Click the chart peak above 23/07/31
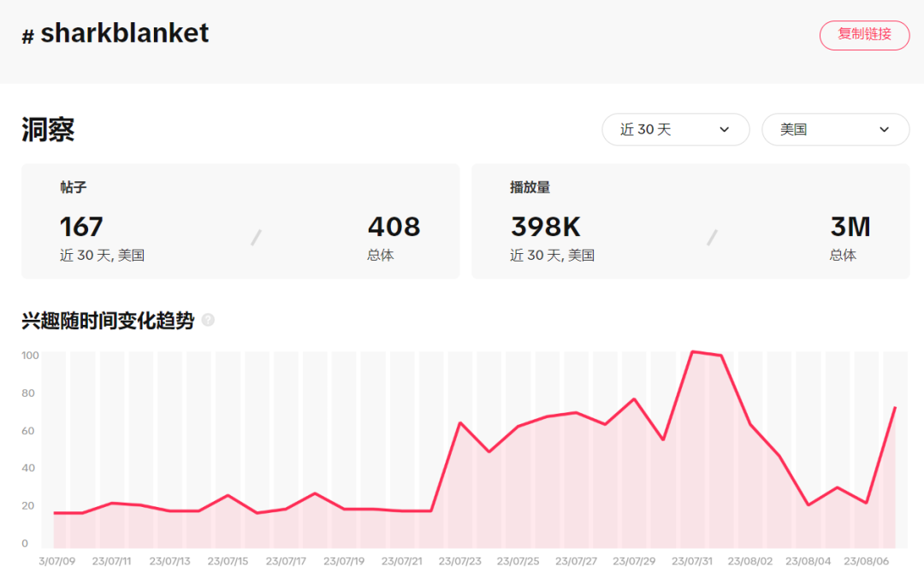924x584 pixels. 692,351
